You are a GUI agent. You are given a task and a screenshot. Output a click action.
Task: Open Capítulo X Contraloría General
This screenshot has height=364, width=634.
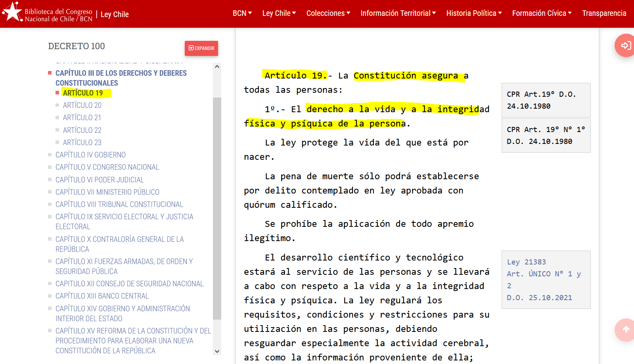tap(120, 244)
